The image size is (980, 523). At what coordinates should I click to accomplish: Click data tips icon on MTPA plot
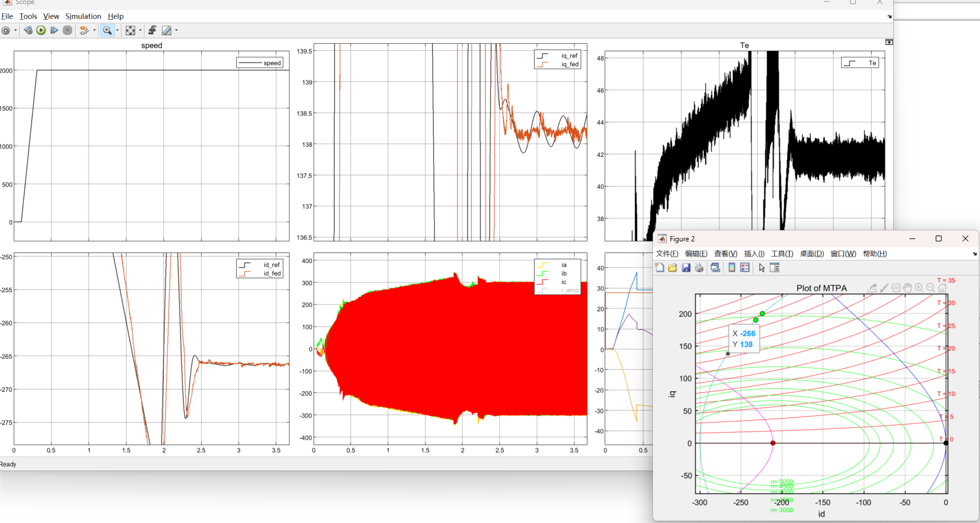[x=896, y=288]
